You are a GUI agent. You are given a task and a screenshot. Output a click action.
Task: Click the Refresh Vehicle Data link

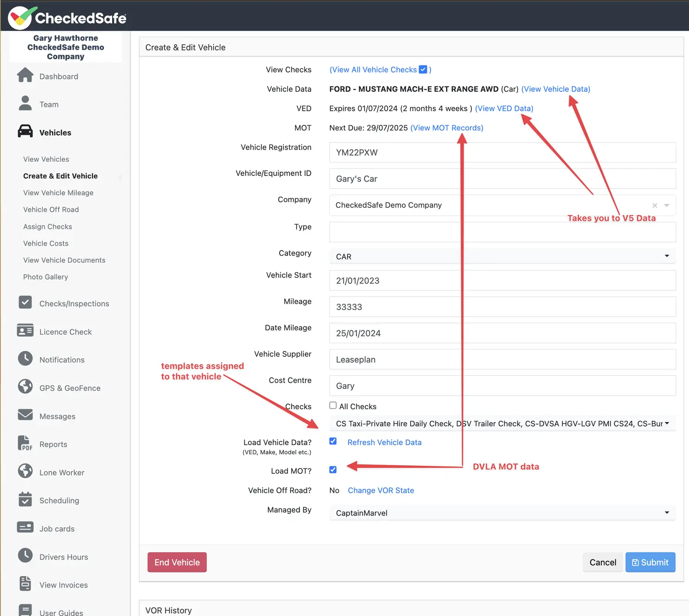[384, 442]
